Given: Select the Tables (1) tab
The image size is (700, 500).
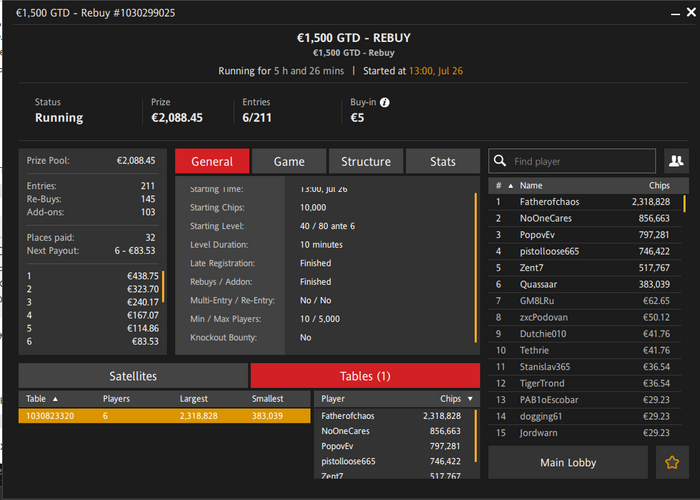Looking at the screenshot, I should 365,376.
